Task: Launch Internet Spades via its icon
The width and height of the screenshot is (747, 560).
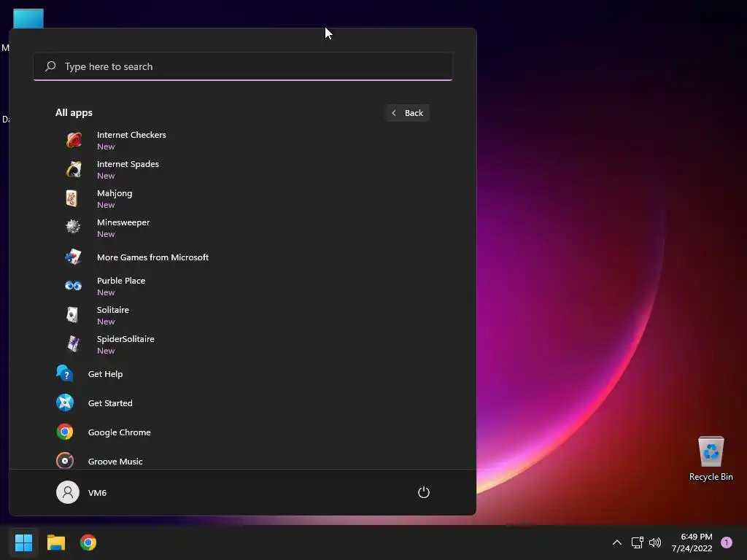Action: coord(74,169)
